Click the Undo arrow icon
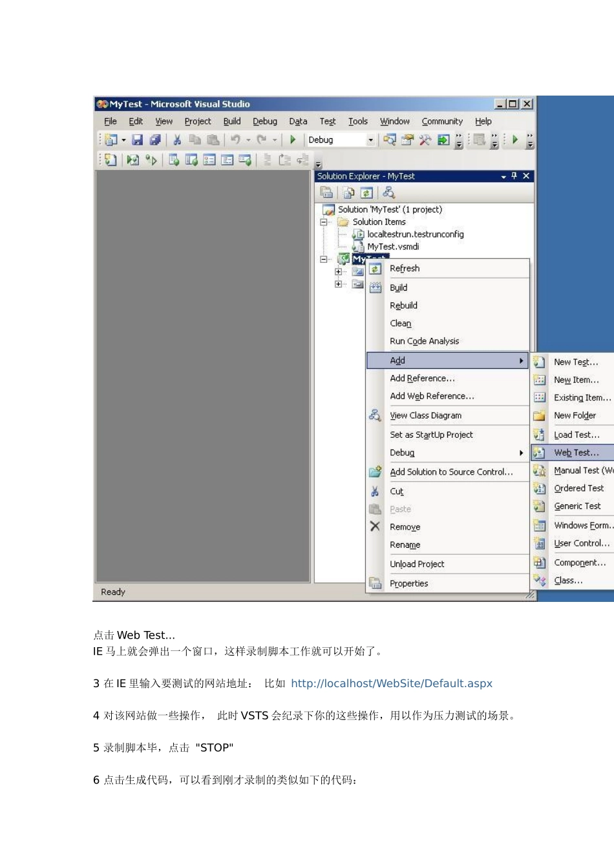 point(235,139)
